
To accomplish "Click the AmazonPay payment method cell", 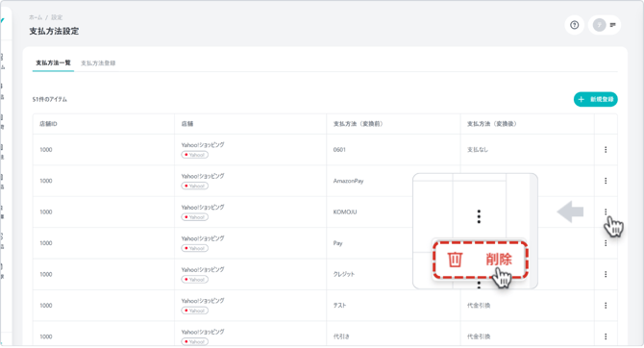I will tap(348, 181).
